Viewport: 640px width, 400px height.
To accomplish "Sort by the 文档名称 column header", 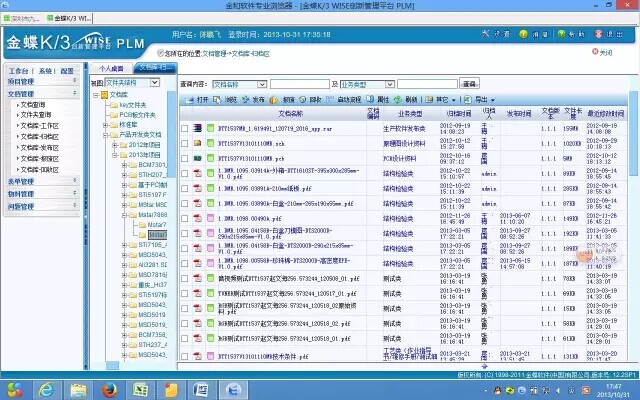I will coord(291,113).
